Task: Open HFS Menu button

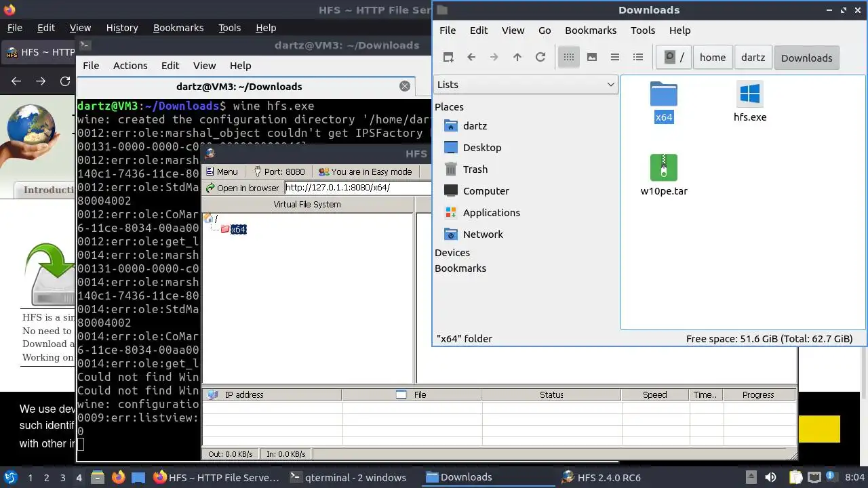Action: point(222,171)
